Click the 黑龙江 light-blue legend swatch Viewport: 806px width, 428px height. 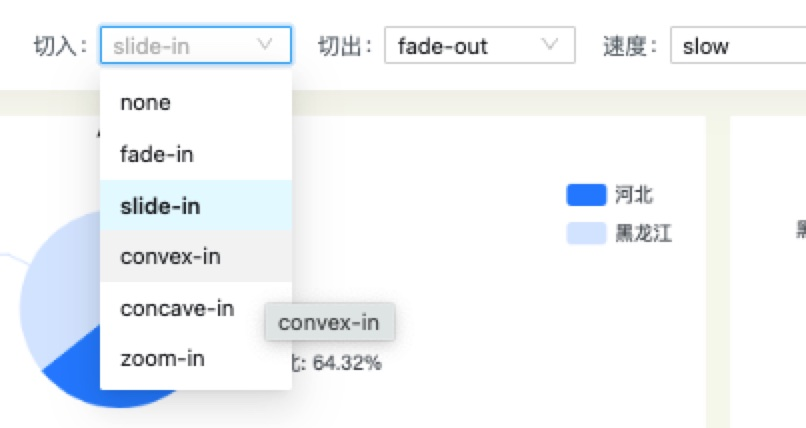(586, 234)
